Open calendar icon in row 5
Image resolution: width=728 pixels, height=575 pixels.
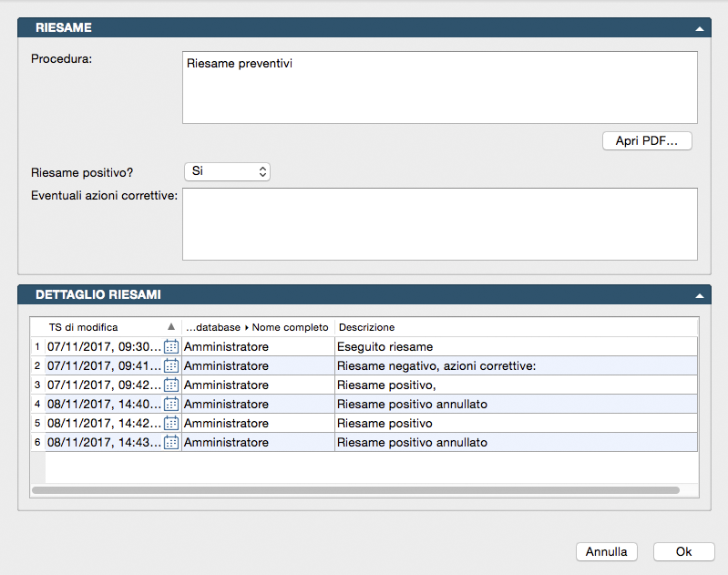click(x=171, y=423)
